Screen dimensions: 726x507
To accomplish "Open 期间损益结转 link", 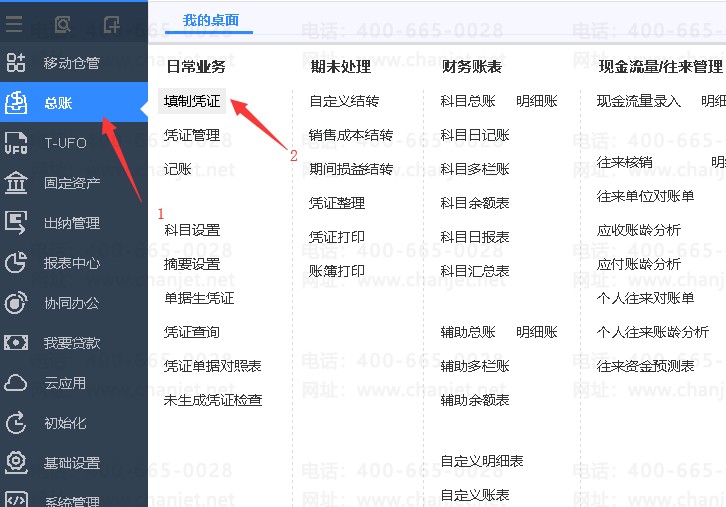I will (x=351, y=169).
